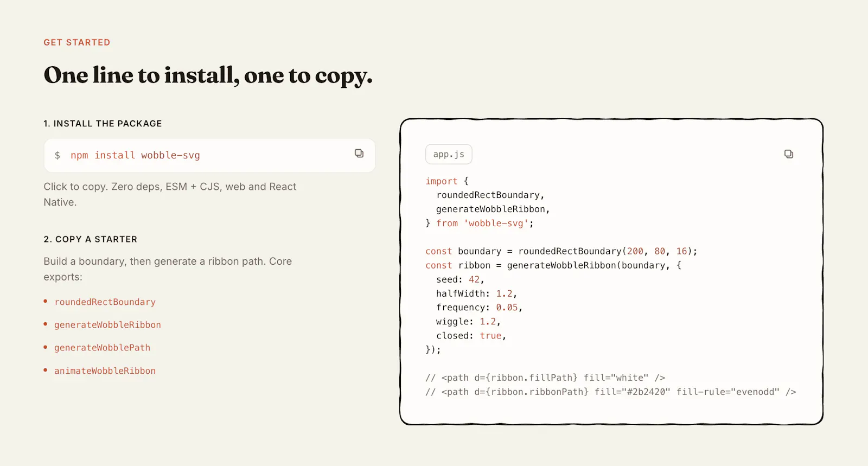Open the roundedRectBoundary export link
Screen dimensions: 868x466
pos(105,302)
